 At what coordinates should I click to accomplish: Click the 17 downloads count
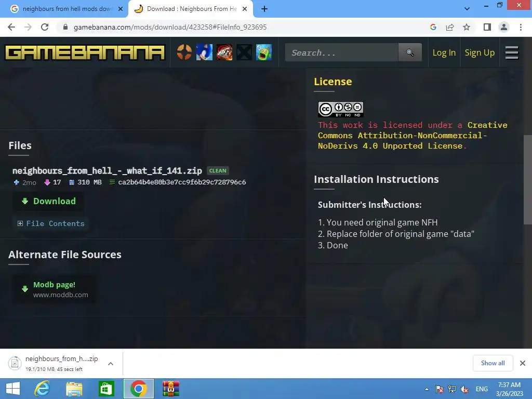coord(57,182)
